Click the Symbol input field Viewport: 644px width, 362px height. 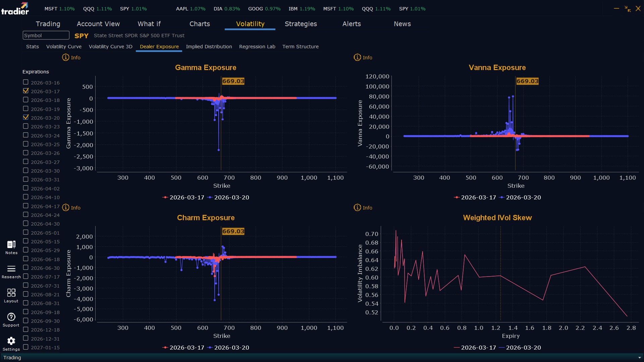[x=46, y=35]
